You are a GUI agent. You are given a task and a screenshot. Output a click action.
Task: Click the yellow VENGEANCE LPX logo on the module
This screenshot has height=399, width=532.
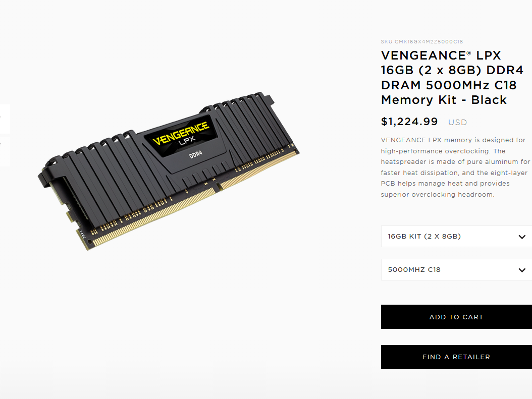[181, 134]
